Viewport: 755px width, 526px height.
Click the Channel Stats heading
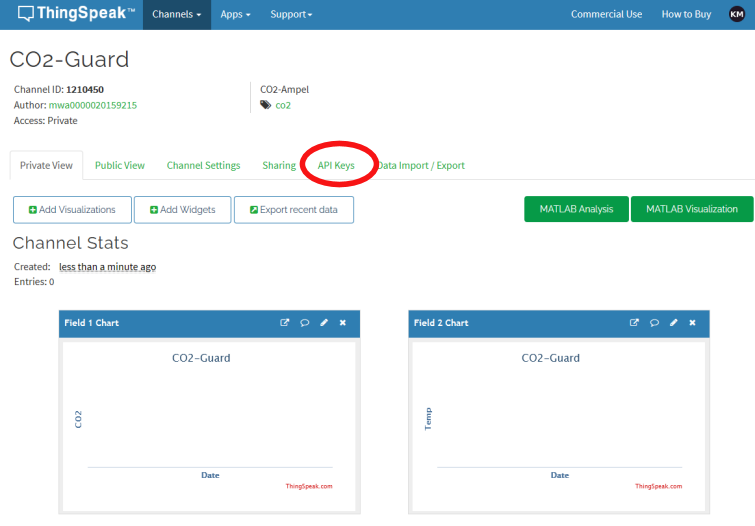(70, 243)
